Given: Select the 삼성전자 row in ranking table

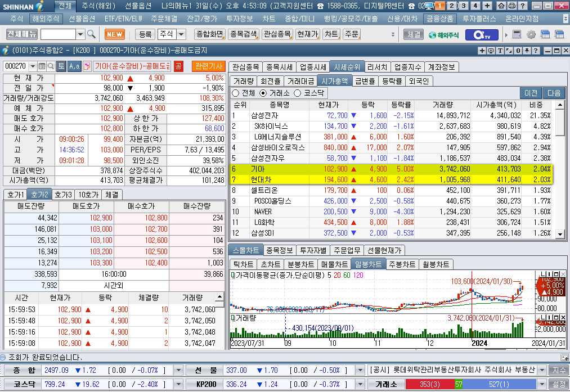Looking at the screenshot, I should point(392,115).
